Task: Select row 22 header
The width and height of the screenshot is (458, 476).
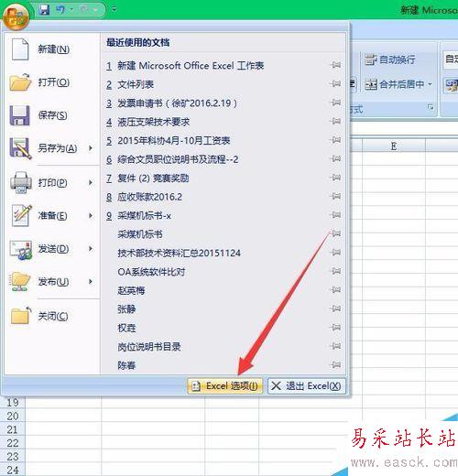Action: click(x=13, y=443)
